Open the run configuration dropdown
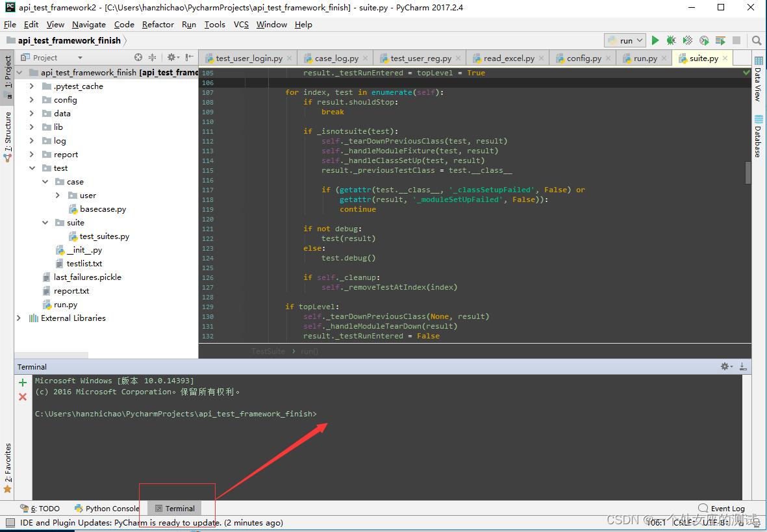This screenshot has height=532, width=767. pyautogui.click(x=625, y=41)
